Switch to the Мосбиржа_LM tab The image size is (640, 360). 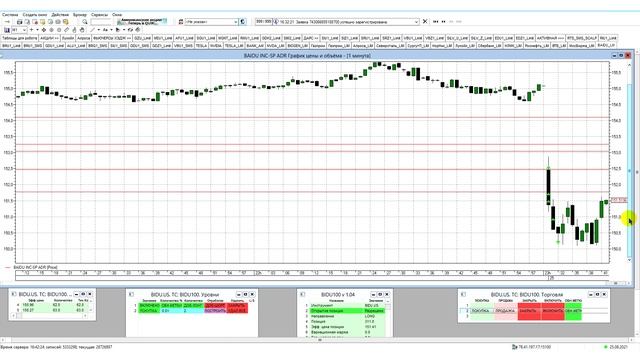point(581,46)
